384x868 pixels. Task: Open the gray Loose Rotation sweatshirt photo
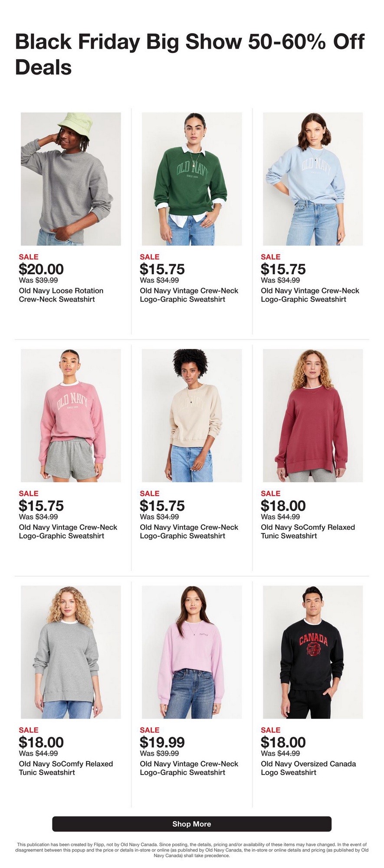pyautogui.click(x=71, y=179)
